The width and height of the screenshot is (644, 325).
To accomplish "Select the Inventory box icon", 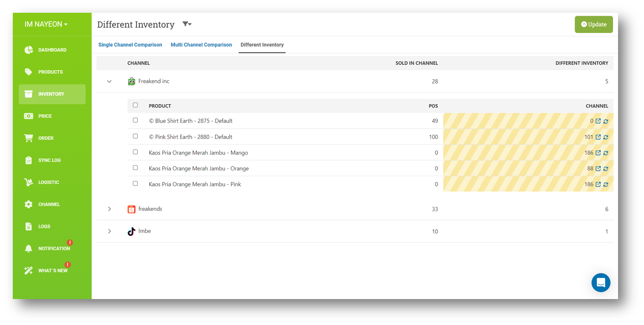I will coord(28,94).
